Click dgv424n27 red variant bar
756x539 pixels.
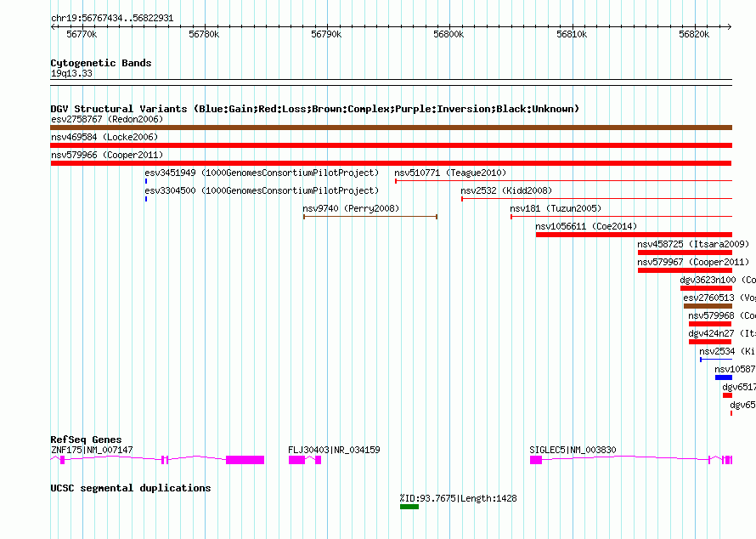710,342
